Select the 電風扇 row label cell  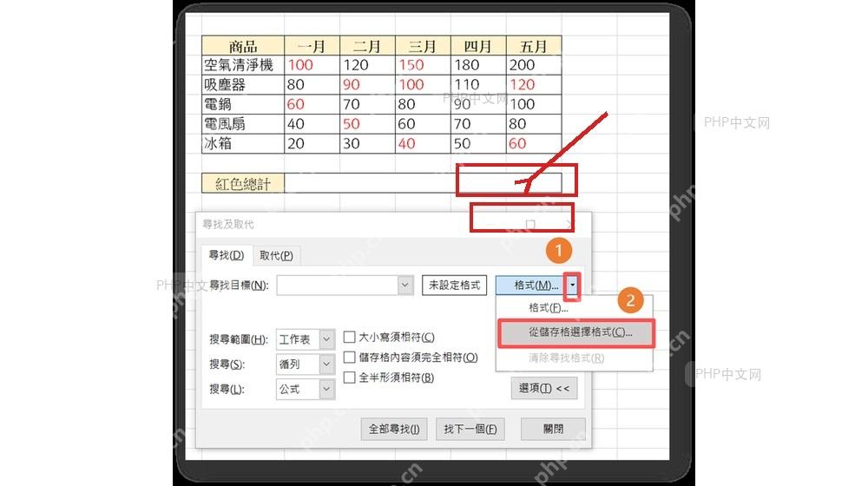(x=243, y=124)
